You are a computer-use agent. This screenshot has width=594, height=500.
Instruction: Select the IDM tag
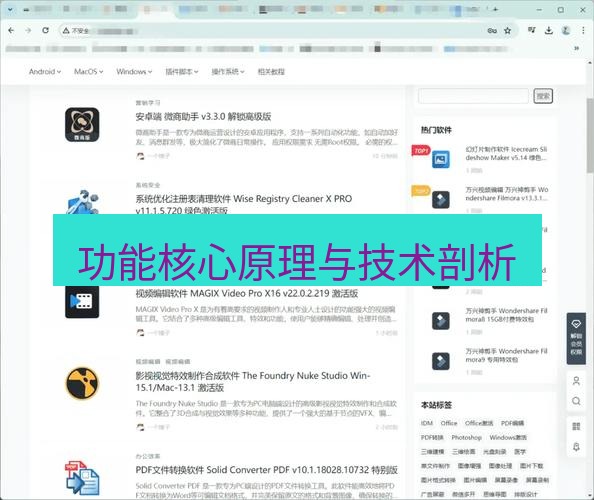coord(427,423)
